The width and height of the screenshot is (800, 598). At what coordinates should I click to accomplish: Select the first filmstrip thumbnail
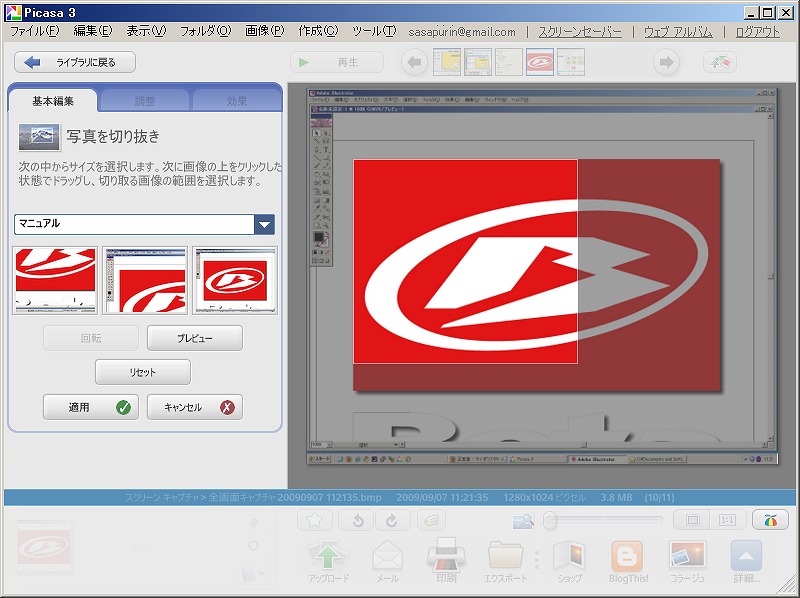pyautogui.click(x=447, y=62)
